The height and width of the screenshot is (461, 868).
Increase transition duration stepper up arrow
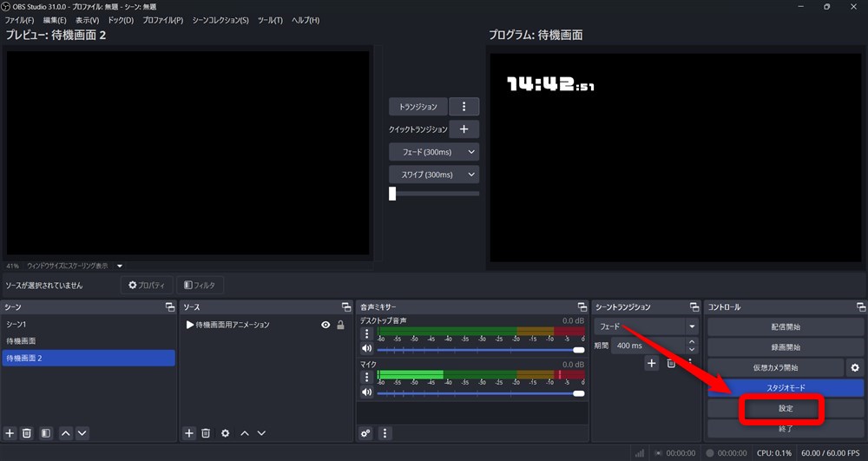click(692, 341)
